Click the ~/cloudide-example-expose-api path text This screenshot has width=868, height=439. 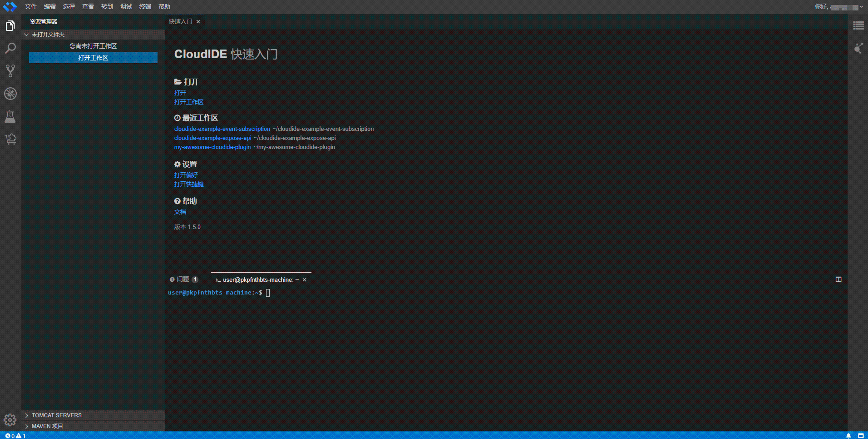click(295, 138)
